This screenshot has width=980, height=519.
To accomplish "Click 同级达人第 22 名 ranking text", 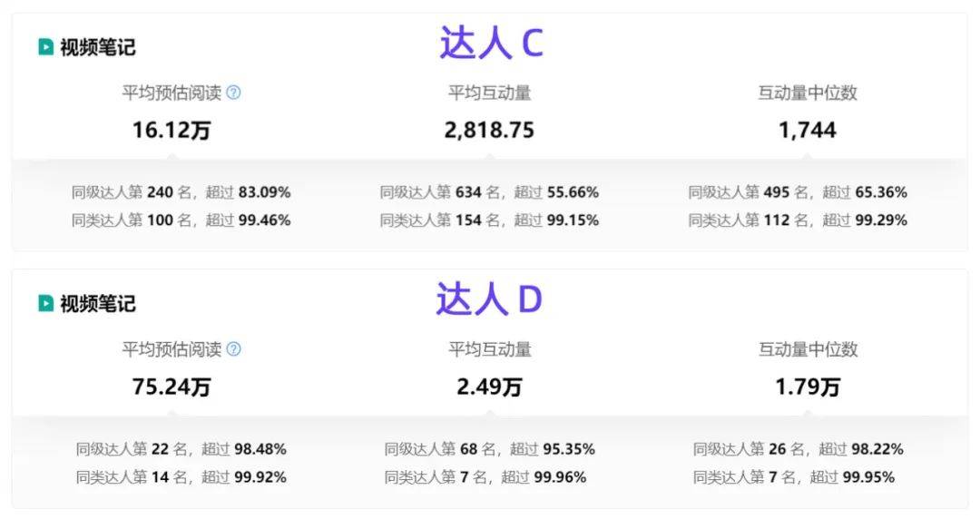I will (x=132, y=449).
